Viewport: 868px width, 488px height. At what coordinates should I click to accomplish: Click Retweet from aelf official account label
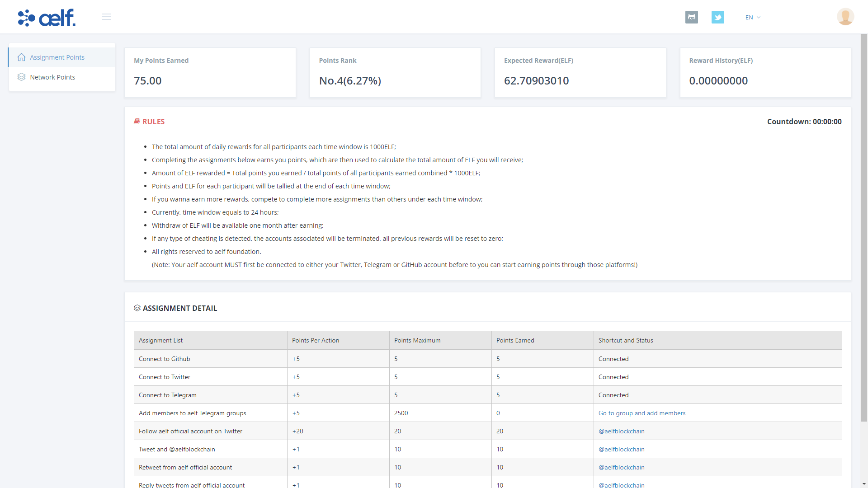pos(185,467)
